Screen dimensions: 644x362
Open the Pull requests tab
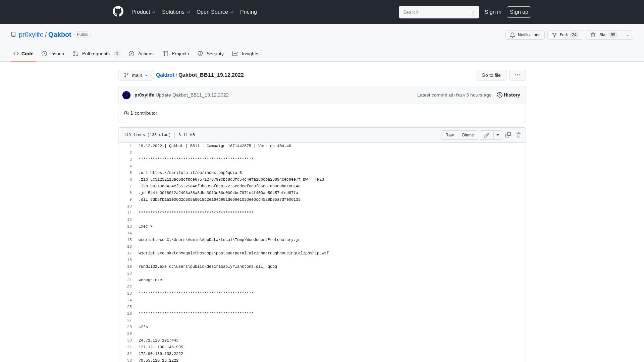point(96,54)
